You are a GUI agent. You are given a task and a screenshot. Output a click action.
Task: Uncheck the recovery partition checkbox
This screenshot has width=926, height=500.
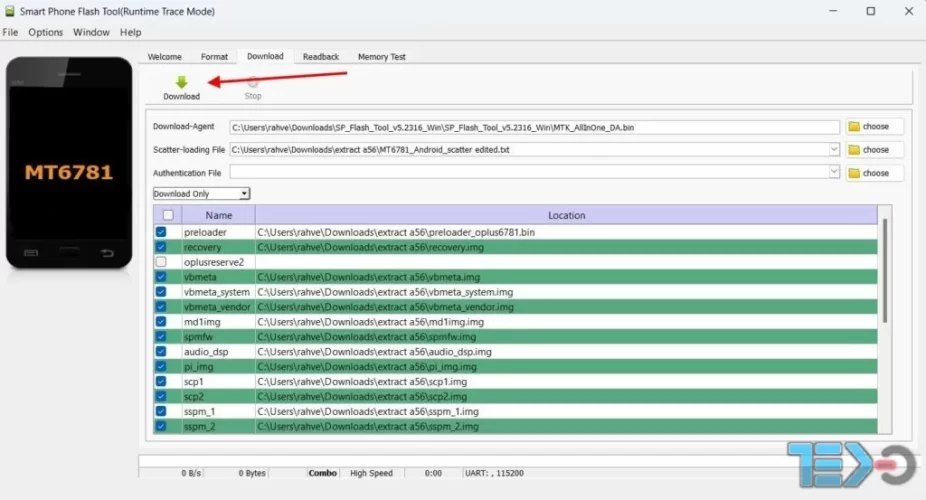tap(161, 247)
